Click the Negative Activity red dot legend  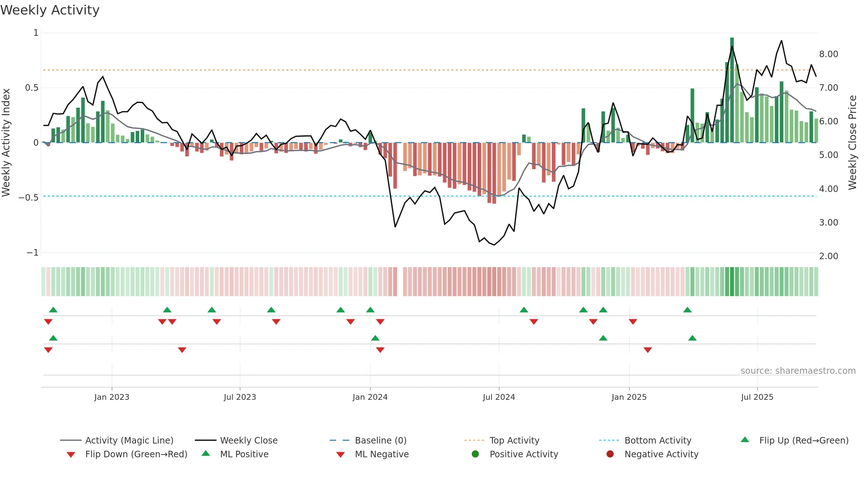(x=652, y=454)
